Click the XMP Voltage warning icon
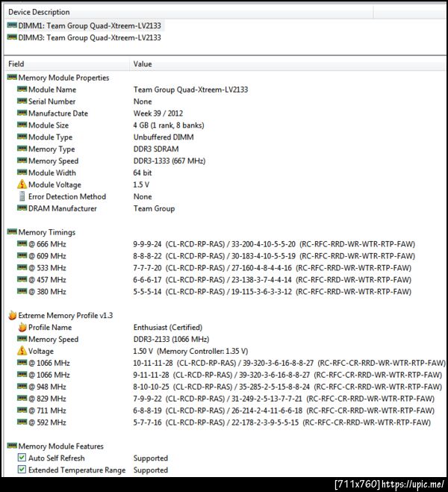448x492 pixels. 22,350
